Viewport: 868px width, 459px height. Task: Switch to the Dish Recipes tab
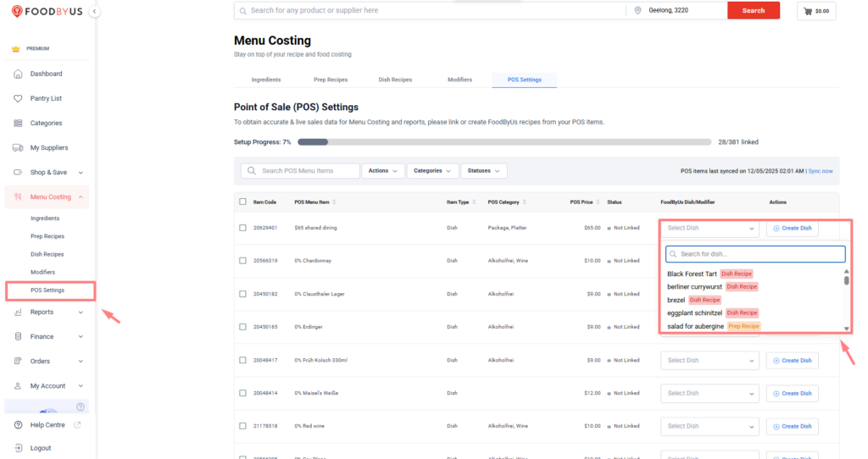click(395, 80)
